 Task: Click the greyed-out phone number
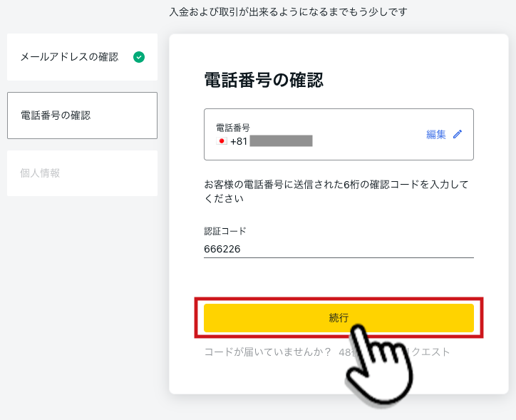click(x=281, y=141)
